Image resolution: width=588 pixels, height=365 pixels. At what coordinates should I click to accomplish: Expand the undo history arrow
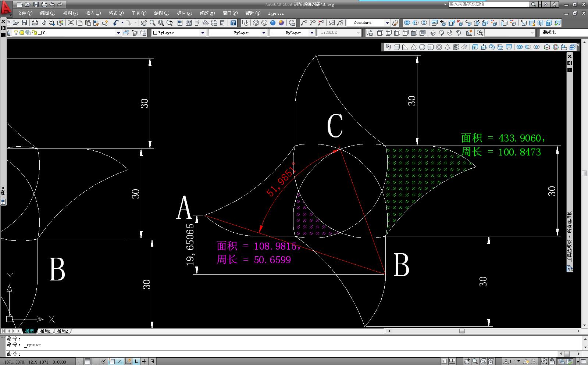pyautogui.click(x=122, y=22)
